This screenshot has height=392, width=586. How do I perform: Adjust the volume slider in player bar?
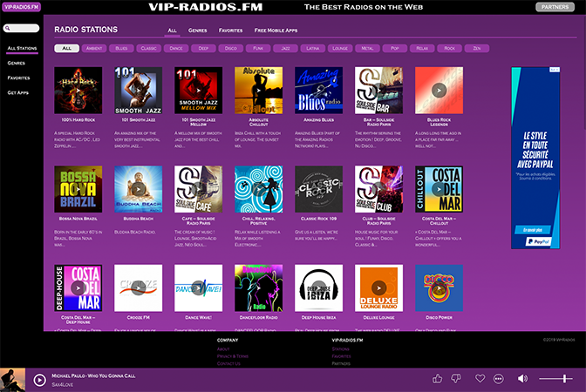[555, 379]
